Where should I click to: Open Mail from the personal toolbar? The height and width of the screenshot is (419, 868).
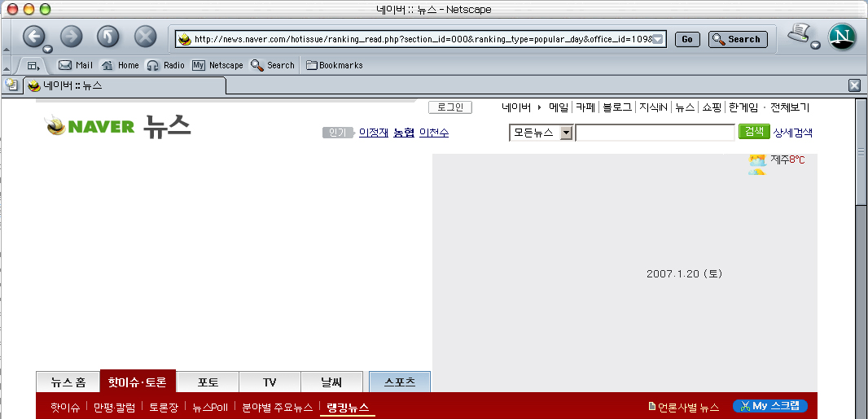[x=76, y=65]
